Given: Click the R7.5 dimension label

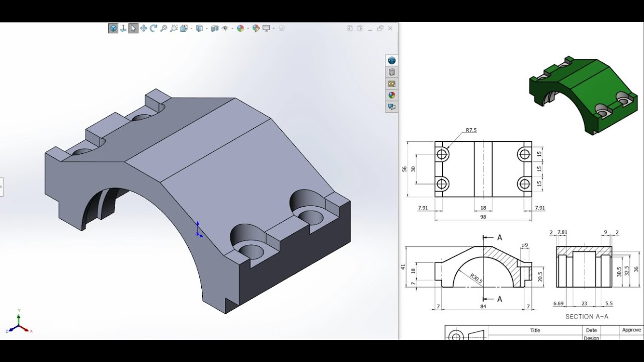Looking at the screenshot, I should (x=471, y=130).
